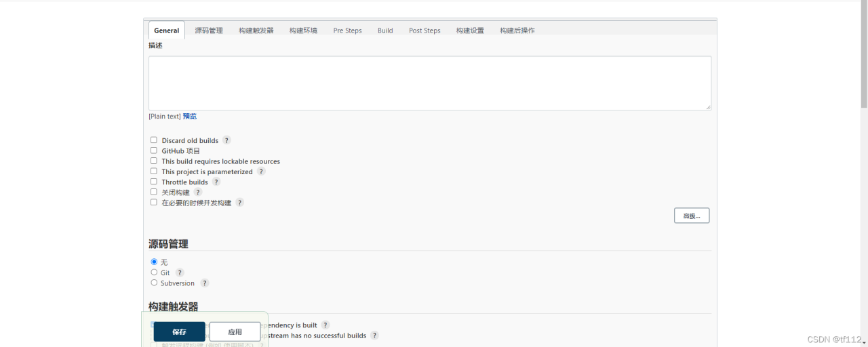Screen dimensions: 868x347
Task: Select the 无 source control radio button
Action: pos(154,262)
